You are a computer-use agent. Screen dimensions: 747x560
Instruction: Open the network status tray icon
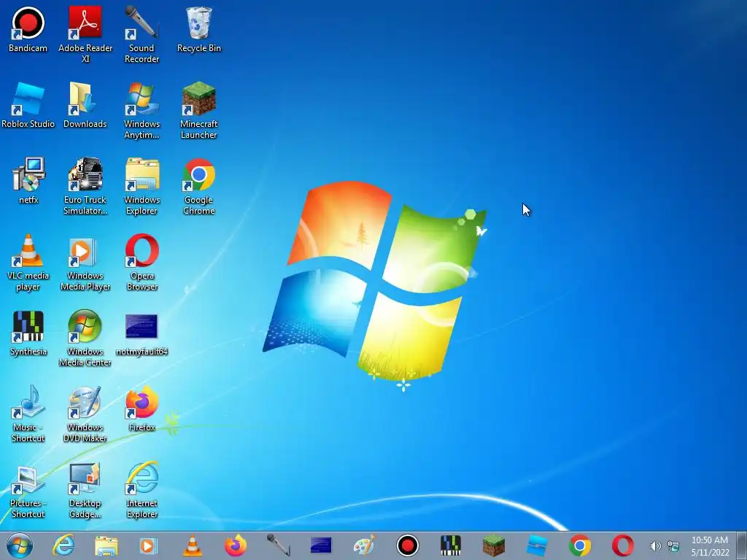(673, 546)
